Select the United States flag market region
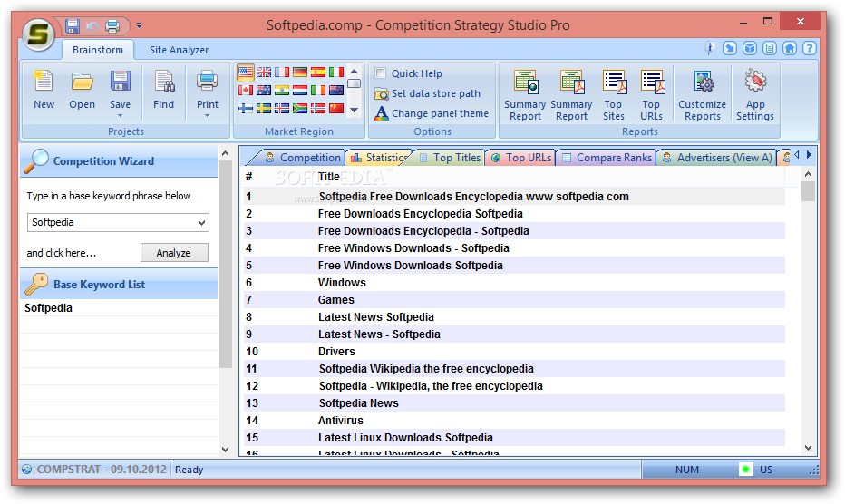Viewport: 845px width, 504px height. pyautogui.click(x=246, y=73)
